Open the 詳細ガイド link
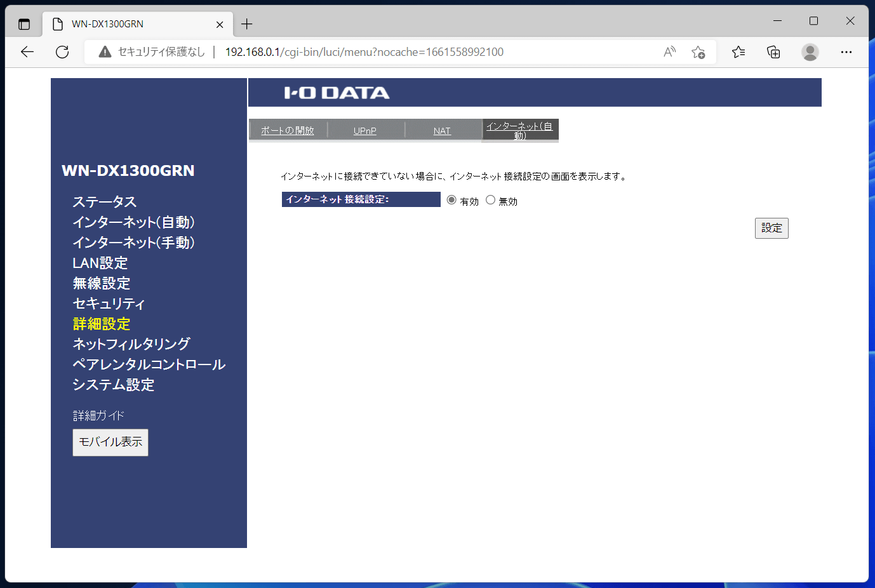This screenshot has width=875, height=588. pos(98,416)
